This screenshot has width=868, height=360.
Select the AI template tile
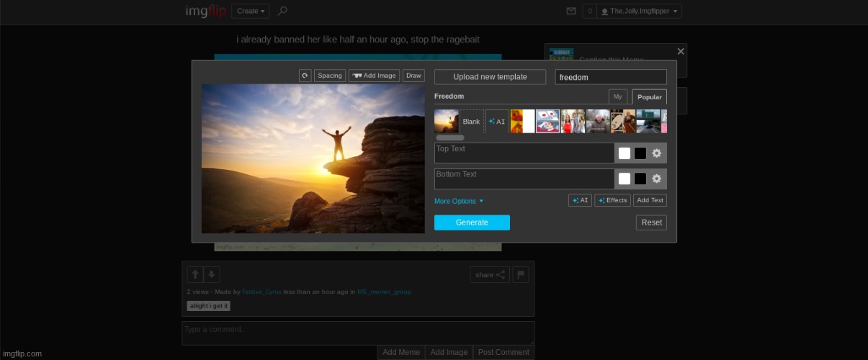pyautogui.click(x=497, y=122)
